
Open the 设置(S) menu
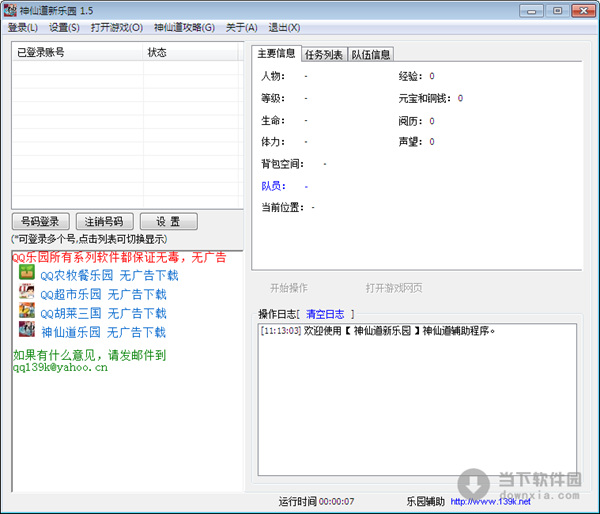pyautogui.click(x=64, y=27)
